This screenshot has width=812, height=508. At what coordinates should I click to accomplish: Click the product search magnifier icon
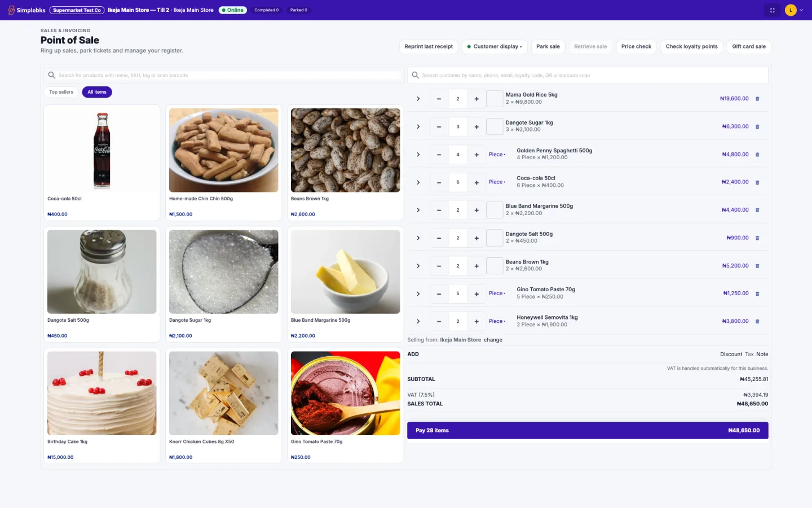pyautogui.click(x=52, y=75)
